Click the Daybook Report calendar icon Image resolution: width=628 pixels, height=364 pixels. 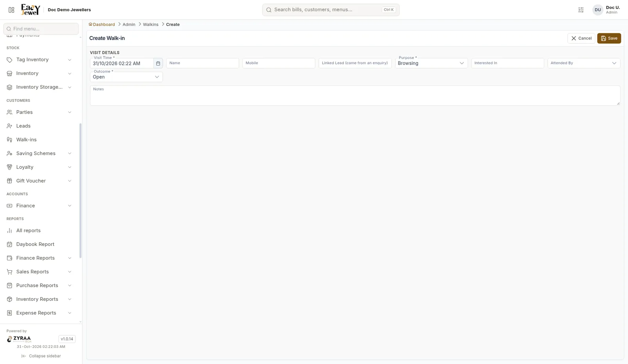click(x=9, y=244)
